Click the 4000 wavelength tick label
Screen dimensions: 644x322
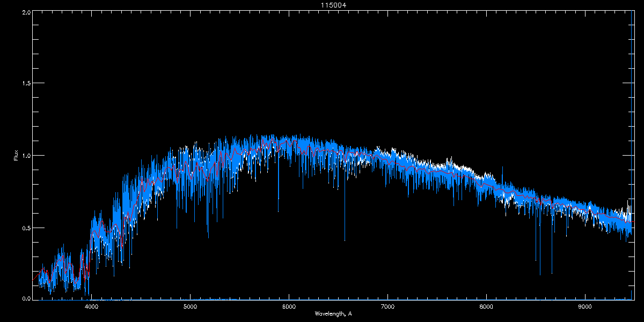(92, 306)
